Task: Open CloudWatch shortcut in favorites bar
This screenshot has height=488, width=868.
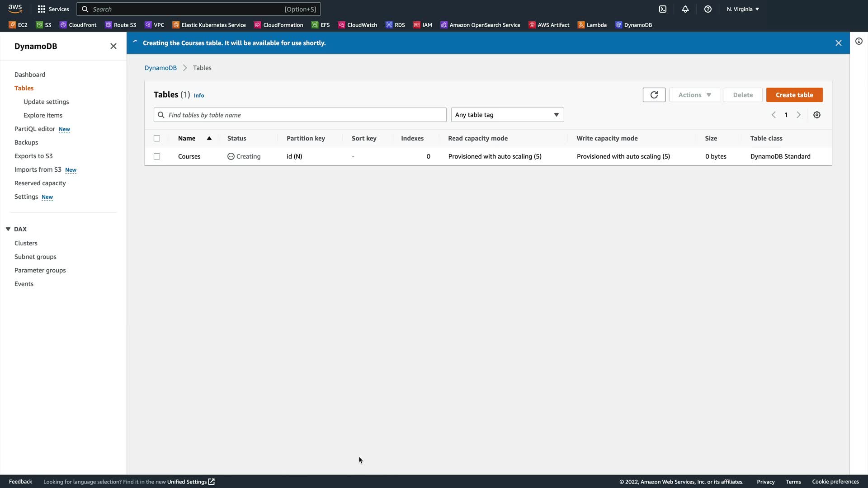Action: (357, 25)
